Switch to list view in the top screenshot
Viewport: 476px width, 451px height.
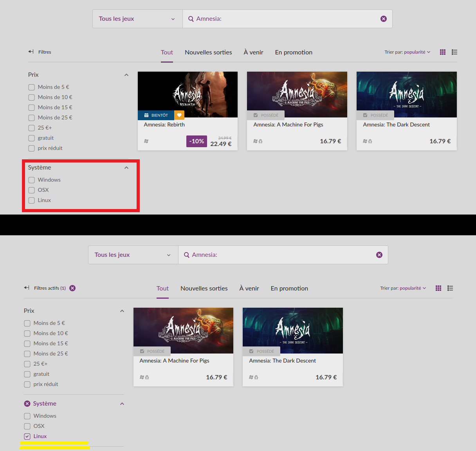point(454,52)
